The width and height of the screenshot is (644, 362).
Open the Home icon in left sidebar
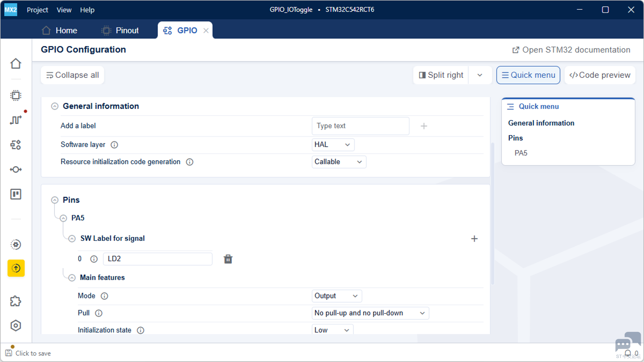click(x=16, y=64)
